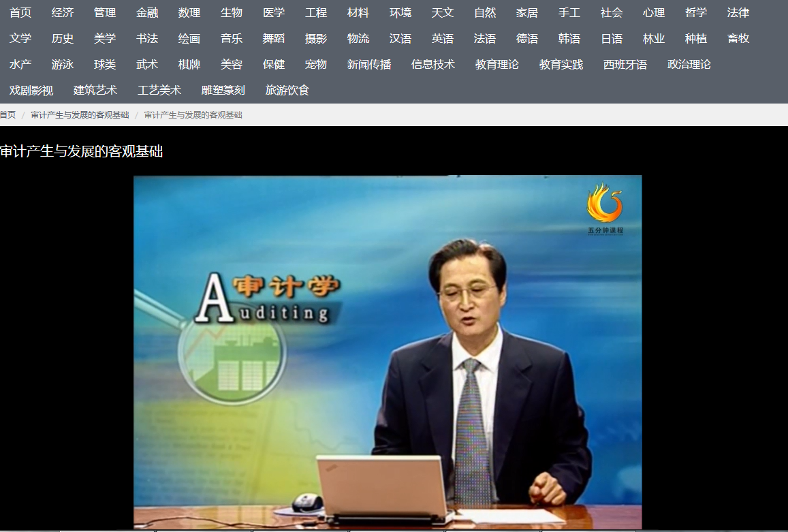
Task: Open the 畜牧 category
Action: point(738,39)
